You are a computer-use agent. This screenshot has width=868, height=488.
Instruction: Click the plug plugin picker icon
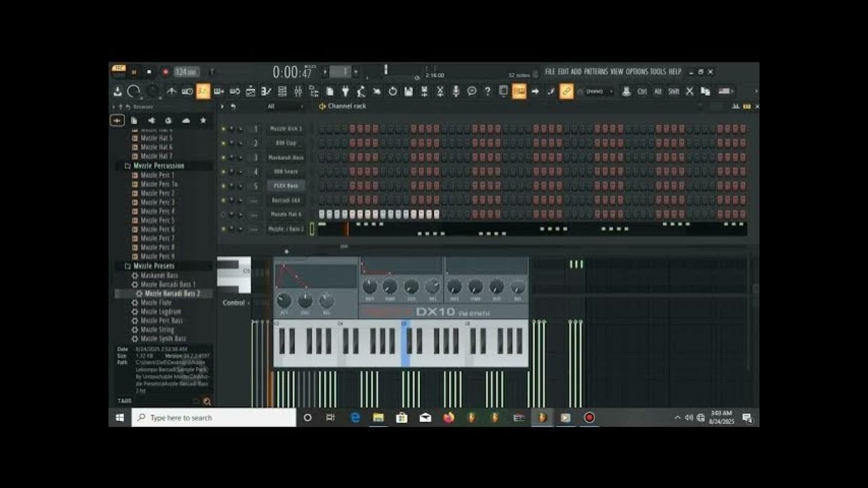(345, 91)
